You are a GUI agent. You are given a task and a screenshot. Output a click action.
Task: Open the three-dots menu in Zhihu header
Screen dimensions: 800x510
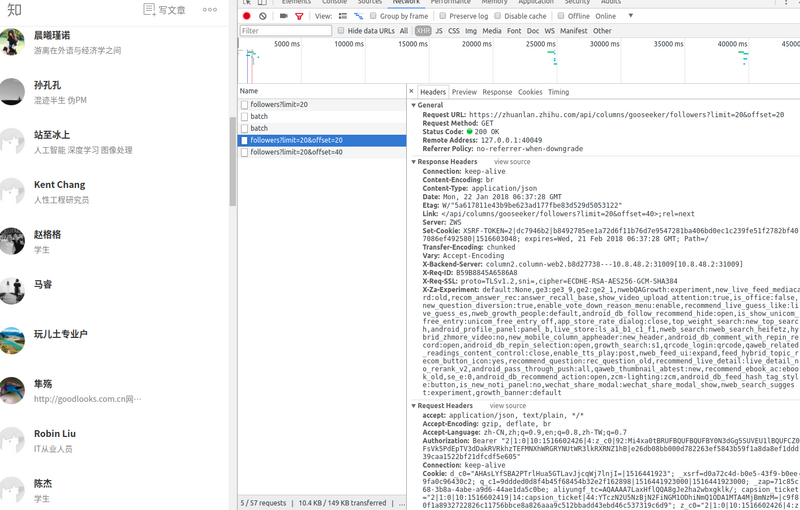coord(210,9)
